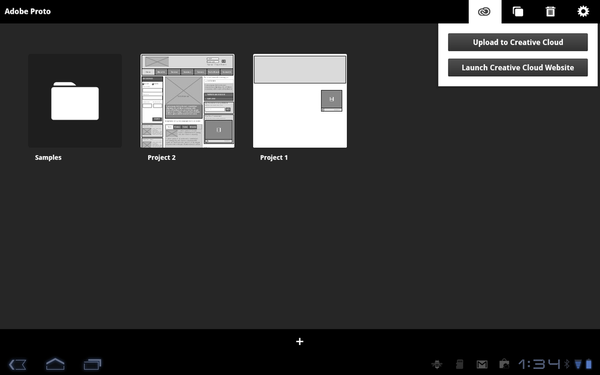Viewport: 600px width, 375px height.
Task: Add a new project with plus icon
Action: point(300,341)
